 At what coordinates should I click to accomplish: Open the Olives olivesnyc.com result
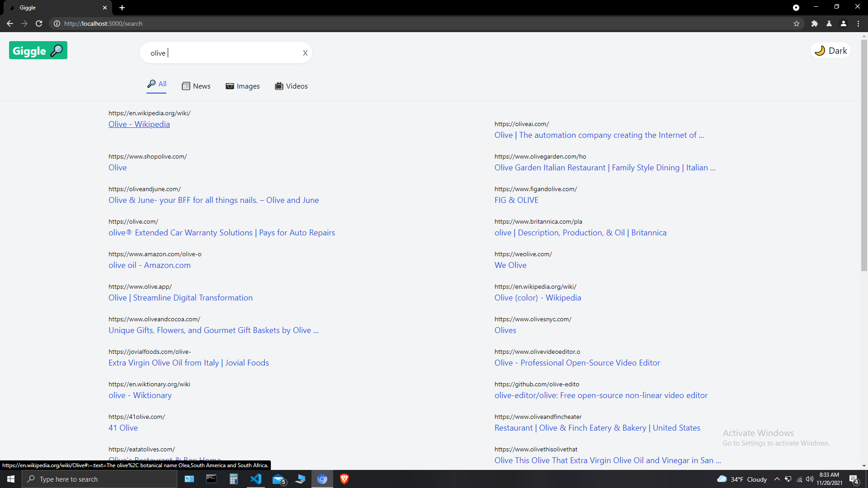pos(505,330)
